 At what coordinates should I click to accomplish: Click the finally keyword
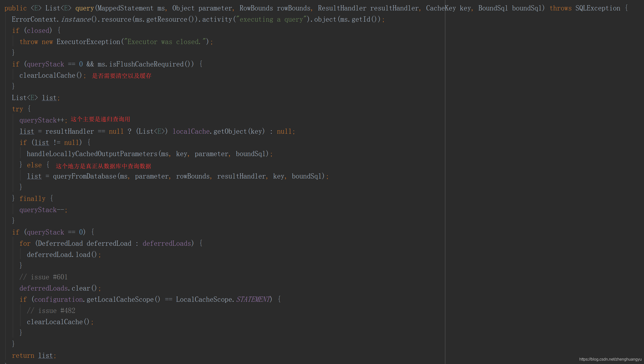[33, 199]
